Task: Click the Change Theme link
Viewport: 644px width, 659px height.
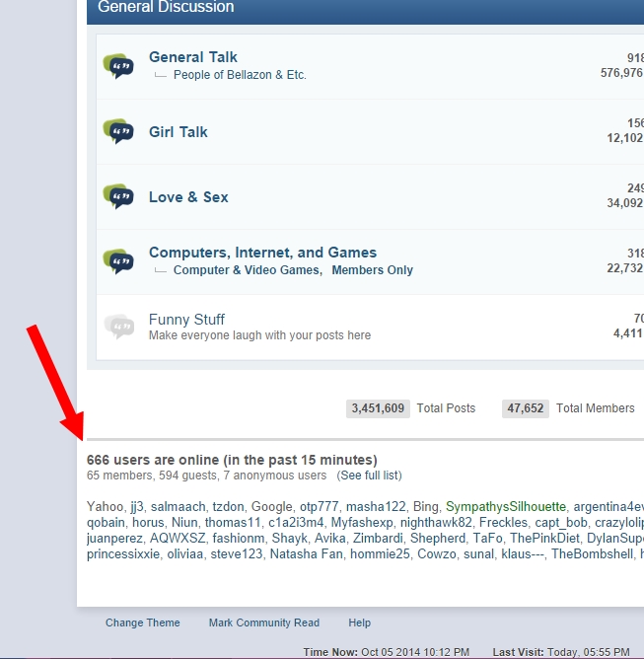Action: 143,622
